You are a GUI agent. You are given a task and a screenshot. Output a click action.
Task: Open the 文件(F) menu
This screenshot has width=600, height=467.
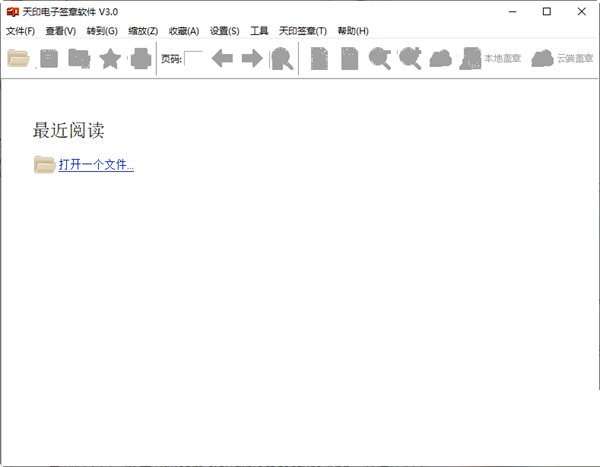(20, 31)
